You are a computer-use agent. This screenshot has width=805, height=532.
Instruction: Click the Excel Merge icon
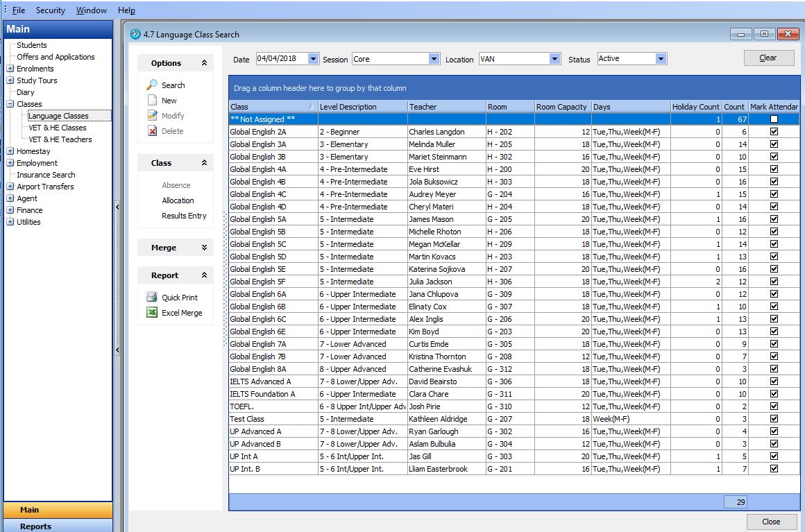click(x=152, y=313)
